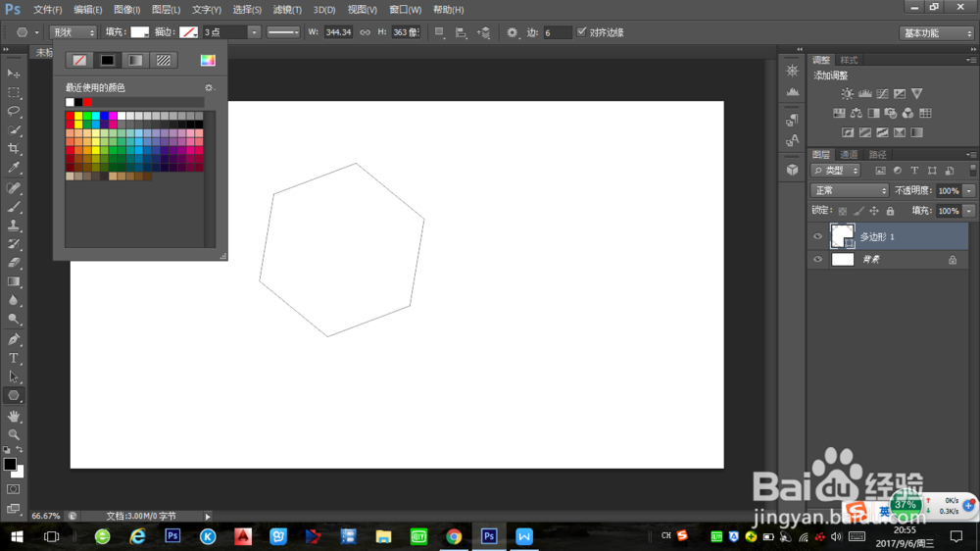Select the Rectangular Marquee tool

pos(14,92)
